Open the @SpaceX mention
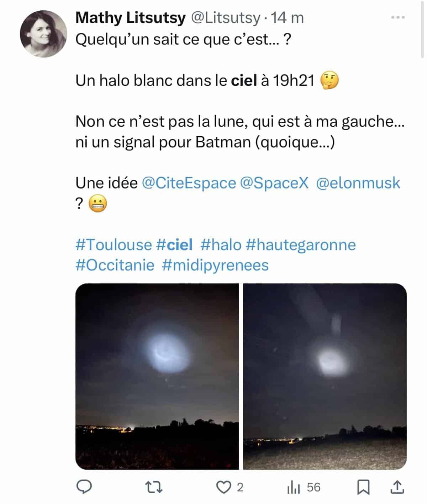Screen dimensions: 427x504 (x=274, y=183)
